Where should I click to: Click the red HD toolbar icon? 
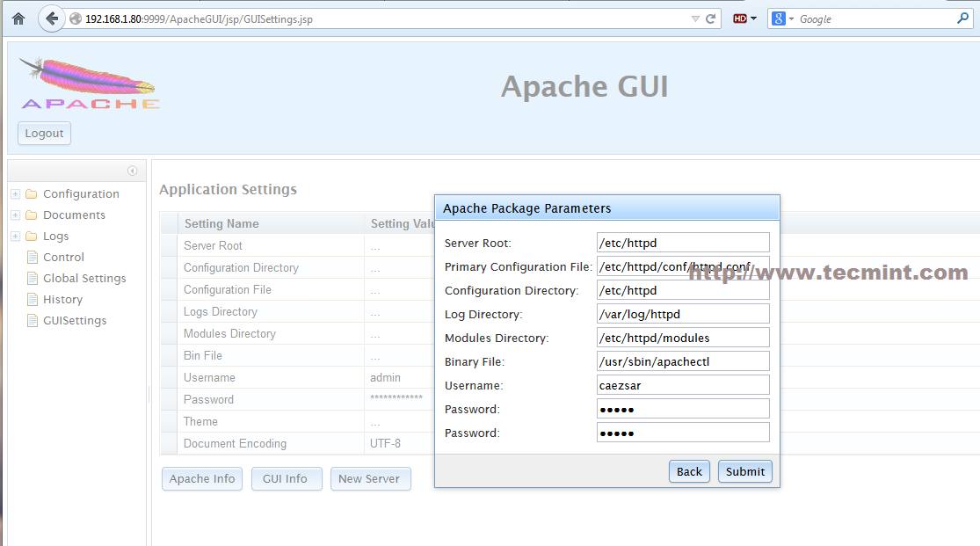pos(740,18)
